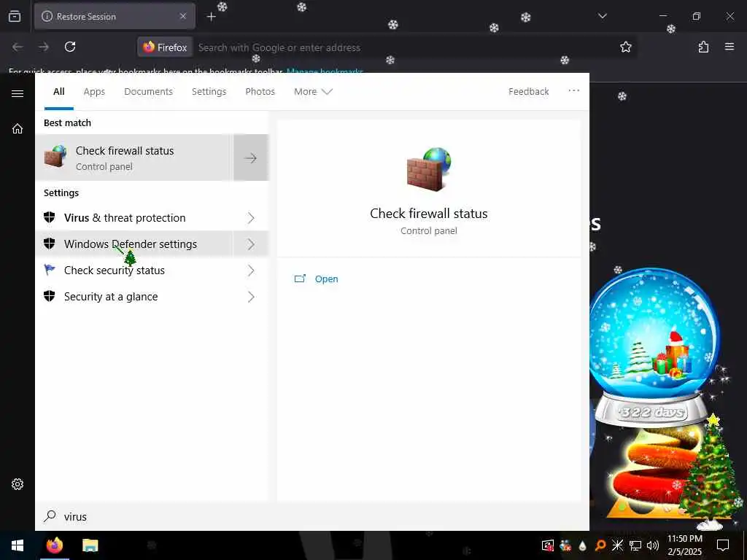Viewport: 747px width, 560px height.
Task: Click Open in the preview pane
Action: (326, 279)
